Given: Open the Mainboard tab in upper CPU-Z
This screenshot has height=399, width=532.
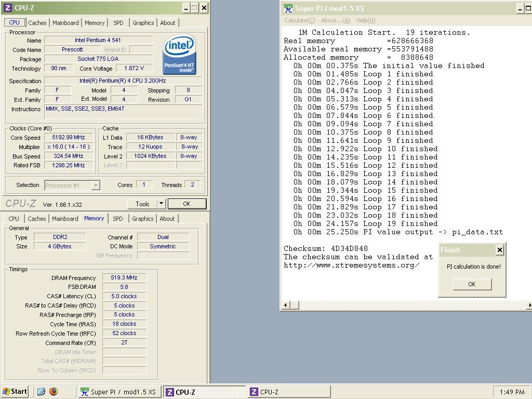Looking at the screenshot, I should pyautogui.click(x=65, y=23).
